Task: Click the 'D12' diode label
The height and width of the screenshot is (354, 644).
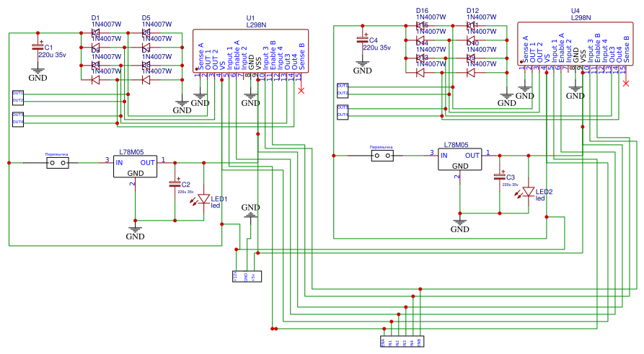Action: (473, 11)
